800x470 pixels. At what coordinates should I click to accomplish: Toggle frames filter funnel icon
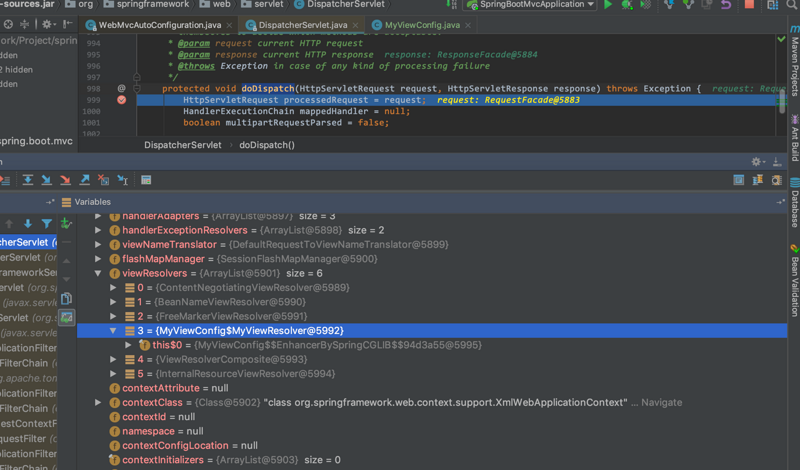tap(46, 224)
